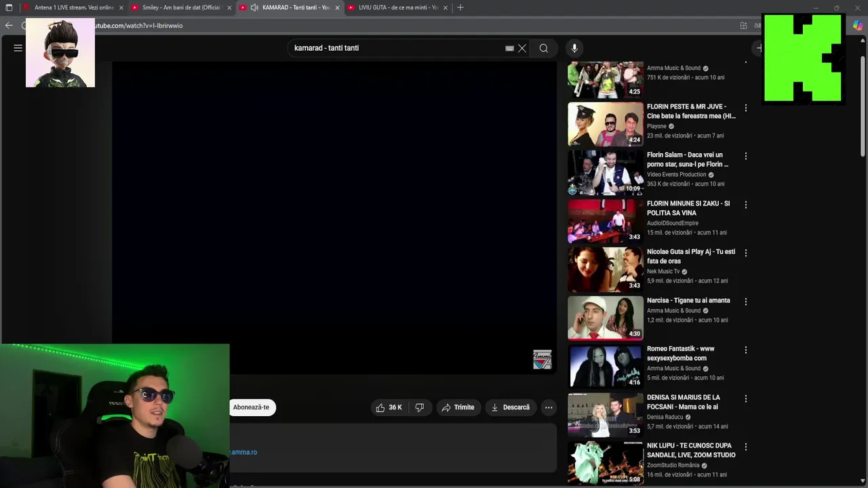Visit ZoomStudio România channel name
Viewport: 868px width, 488px height.
[x=673, y=465]
